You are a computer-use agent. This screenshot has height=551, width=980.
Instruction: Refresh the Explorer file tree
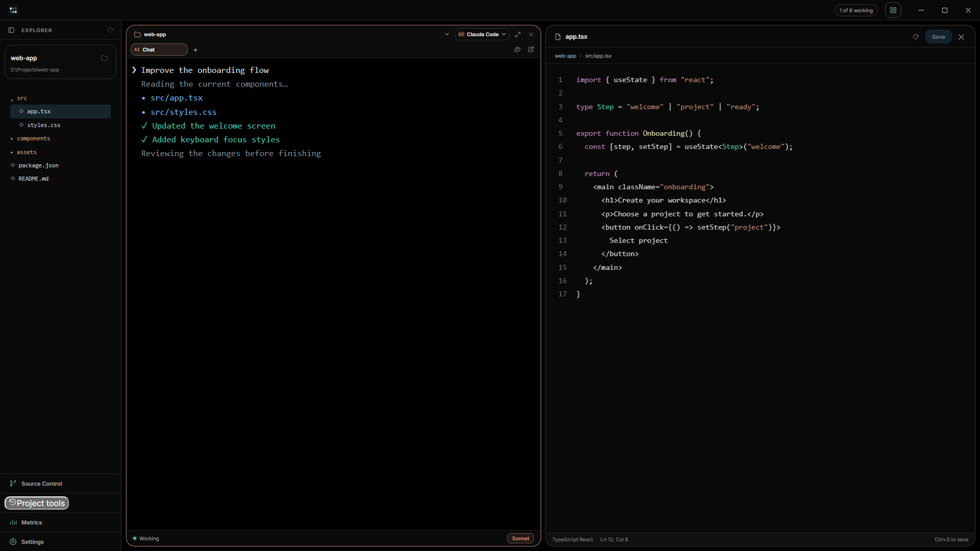(110, 30)
